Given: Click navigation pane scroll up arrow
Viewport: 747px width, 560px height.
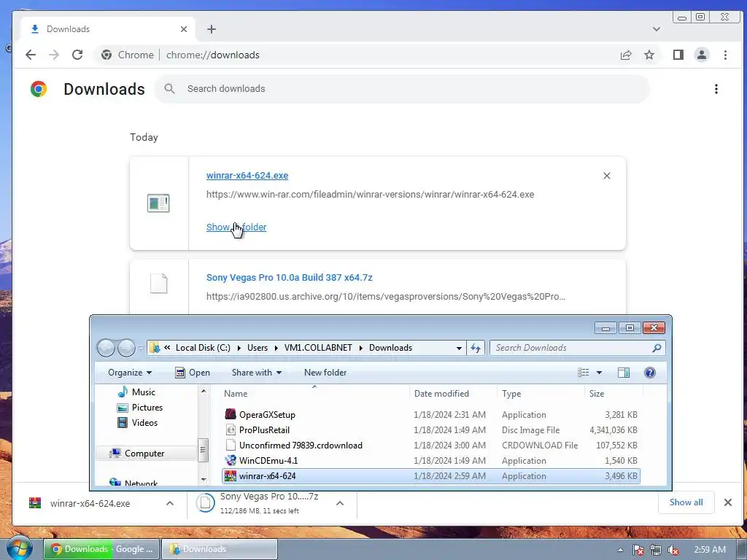Looking at the screenshot, I should coord(204,392).
